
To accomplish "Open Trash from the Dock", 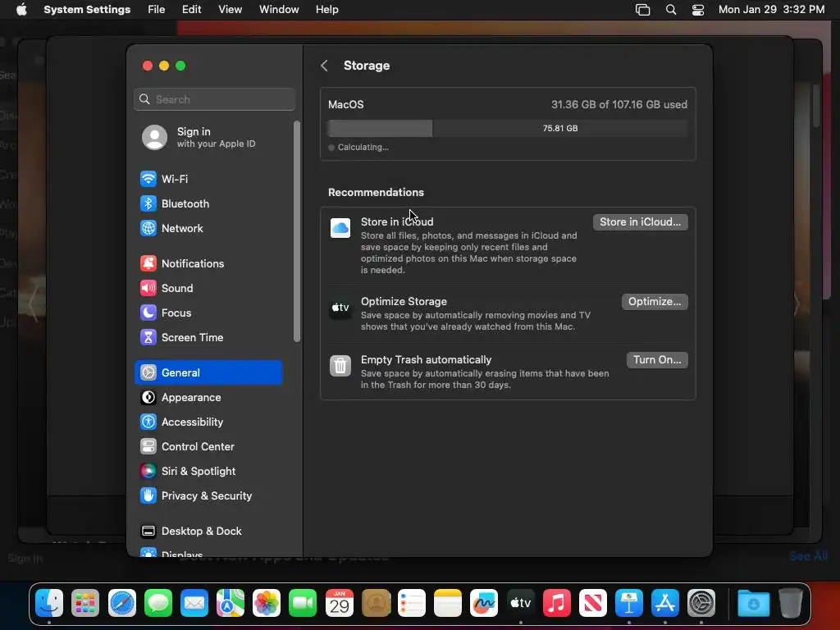I will coord(790,604).
